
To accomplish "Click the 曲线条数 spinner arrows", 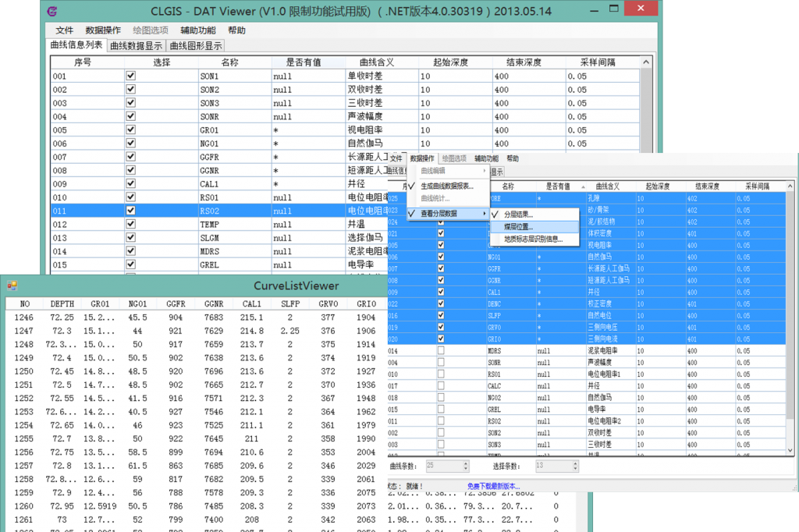I will [x=466, y=466].
